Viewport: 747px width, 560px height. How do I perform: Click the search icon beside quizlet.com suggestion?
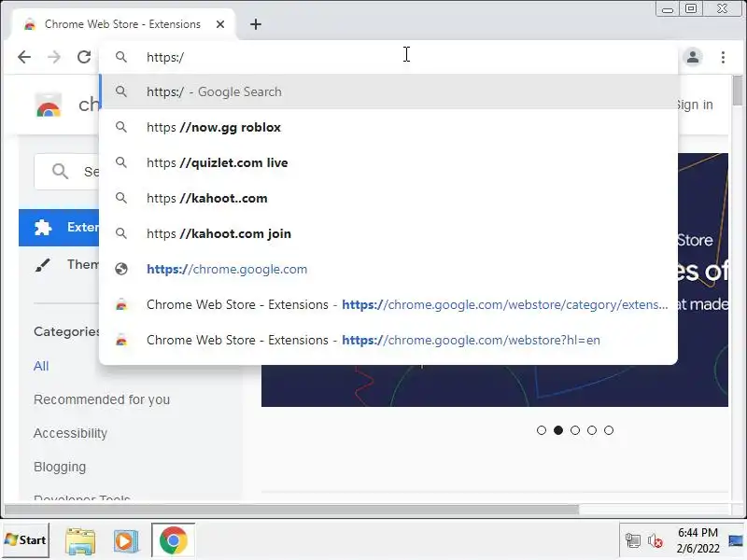point(121,162)
